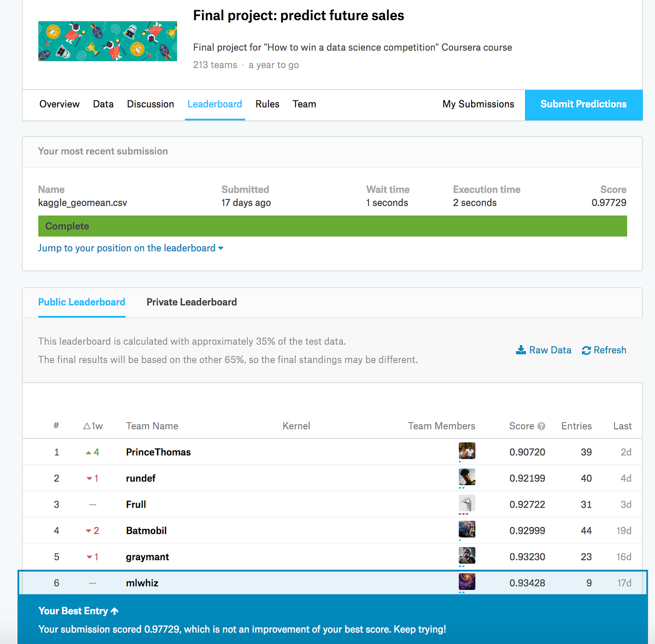
Task: Click the competition title Final project heading
Action: 299,16
